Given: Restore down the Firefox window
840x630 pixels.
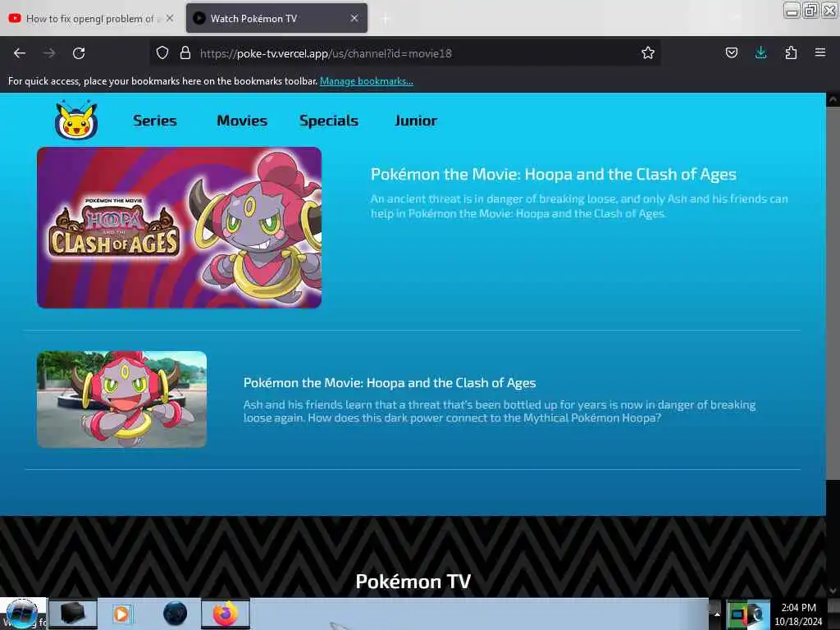Looking at the screenshot, I should [x=810, y=10].
